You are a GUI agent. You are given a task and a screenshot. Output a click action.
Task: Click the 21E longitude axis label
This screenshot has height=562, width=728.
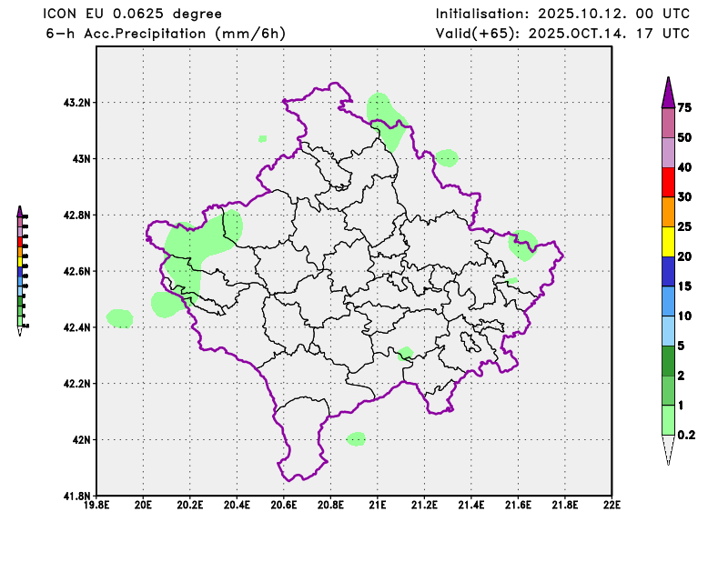click(x=378, y=503)
